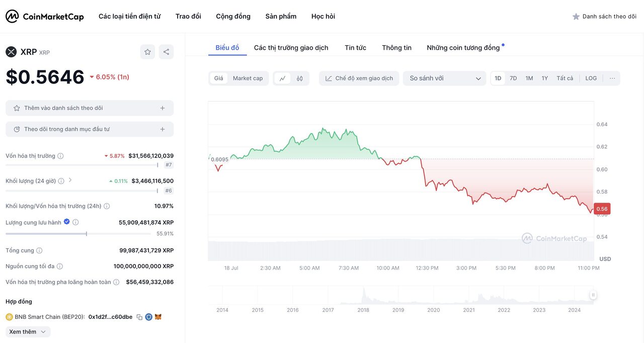Switch chart to Market cap view

[248, 78]
